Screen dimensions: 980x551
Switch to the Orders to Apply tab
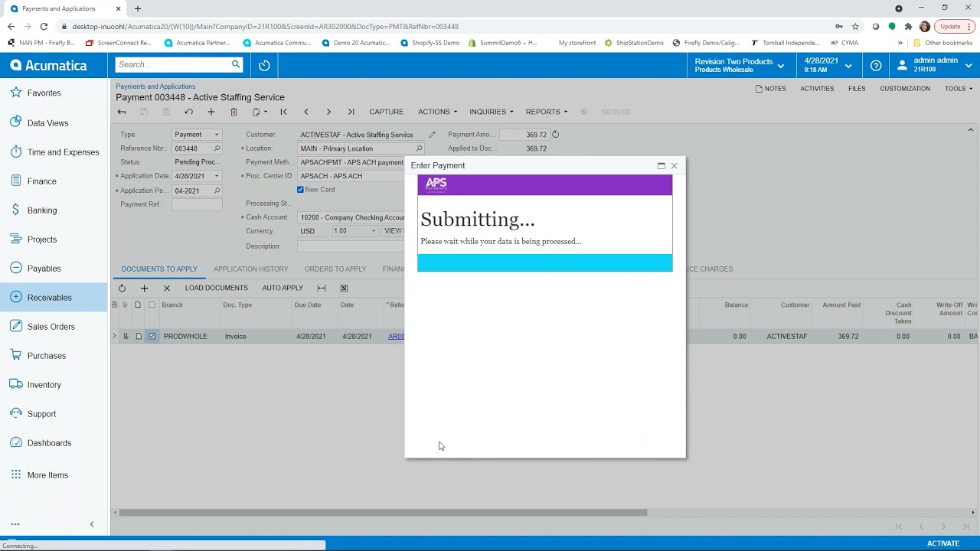click(335, 269)
